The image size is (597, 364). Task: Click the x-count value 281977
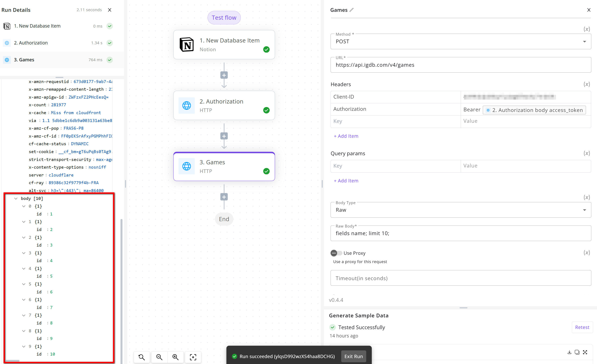[x=58, y=105]
